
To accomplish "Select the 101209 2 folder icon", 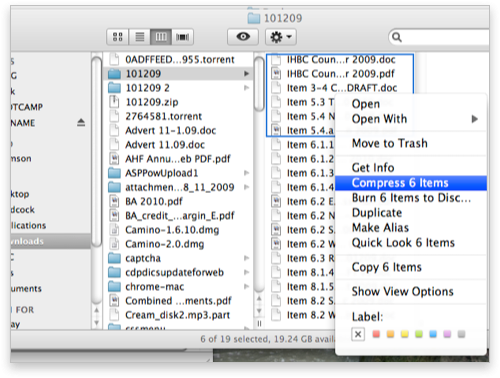I will point(114,88).
